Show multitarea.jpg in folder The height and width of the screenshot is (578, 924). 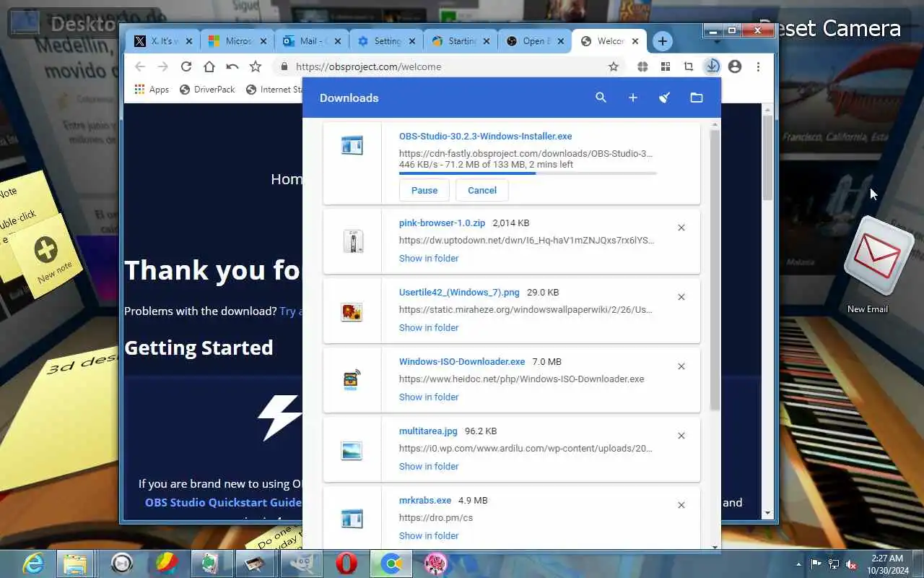click(429, 466)
